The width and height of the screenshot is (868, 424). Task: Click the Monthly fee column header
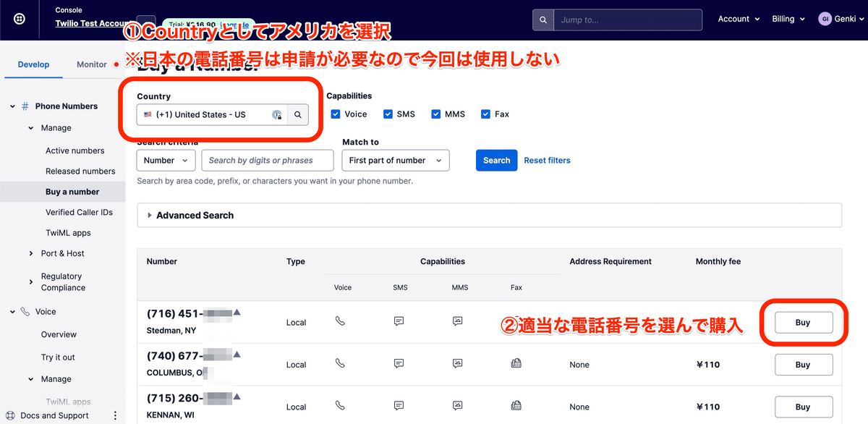pos(718,261)
